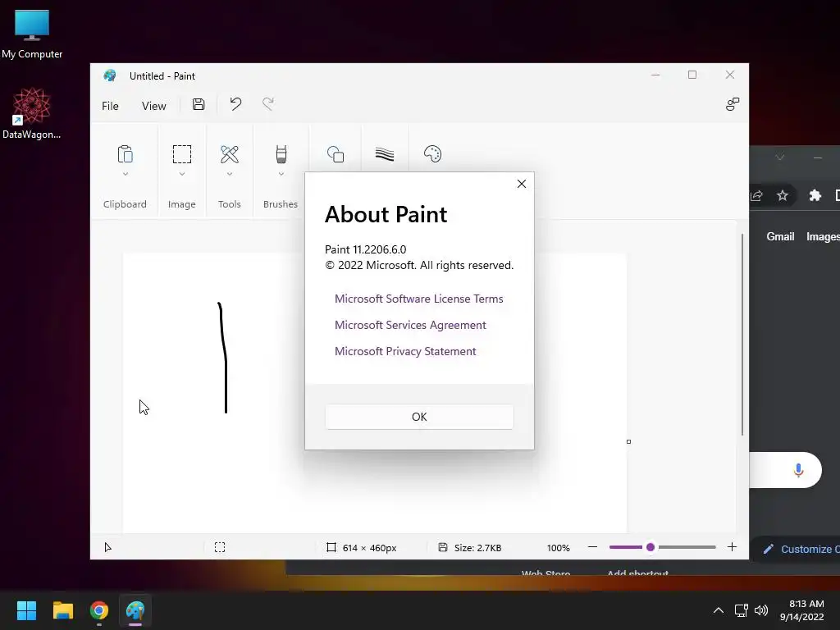Click the cursor position icon in status bar
840x630 pixels.
107,547
